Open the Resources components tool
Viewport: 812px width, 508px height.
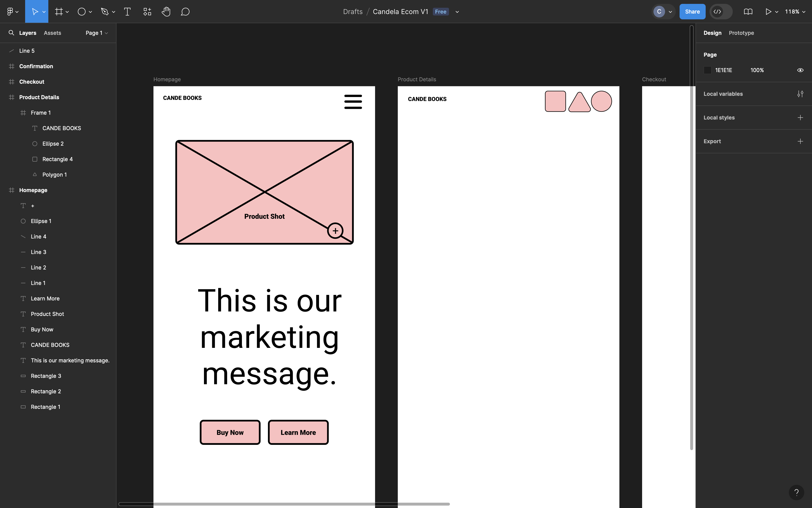147,11
